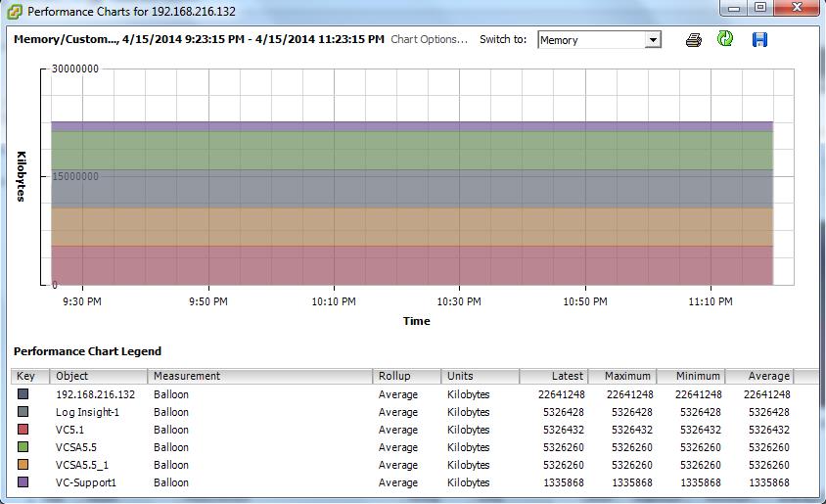Save the chart with the floppy disk icon

[x=759, y=39]
